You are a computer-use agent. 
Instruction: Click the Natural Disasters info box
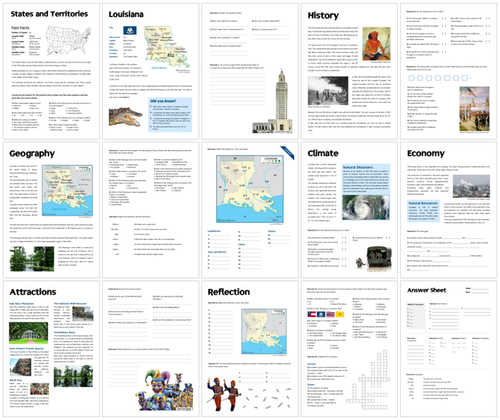point(366,179)
